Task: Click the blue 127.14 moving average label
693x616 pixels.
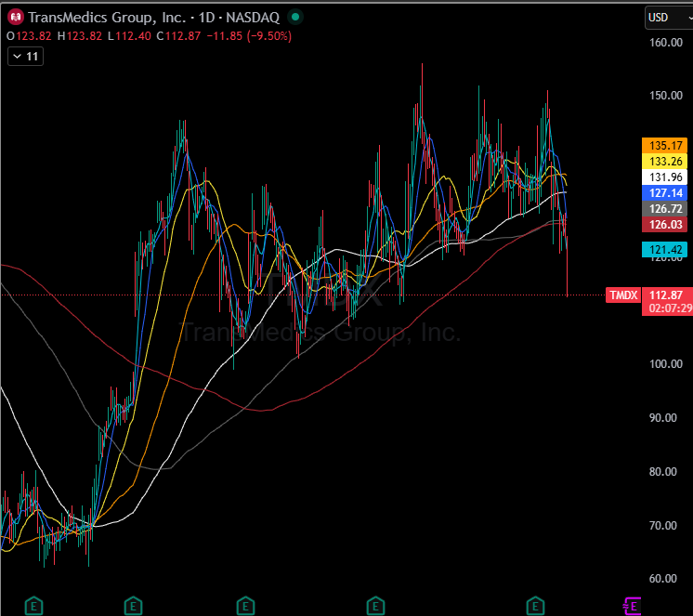Action: pos(664,193)
